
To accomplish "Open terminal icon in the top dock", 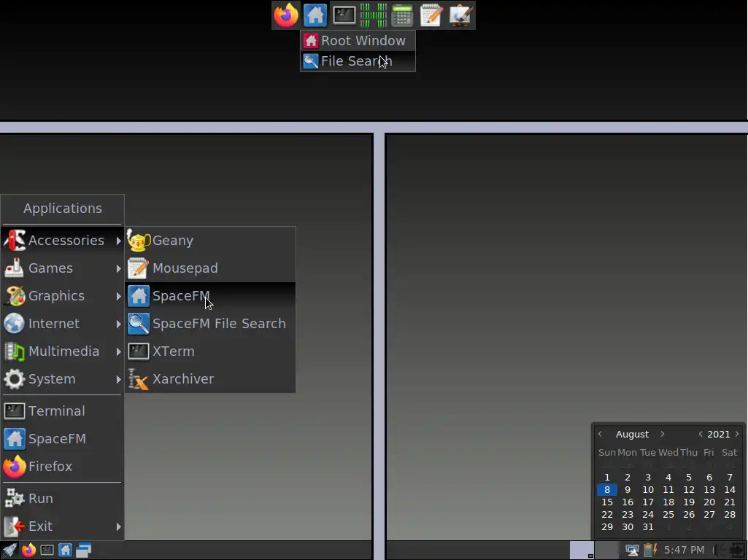I will 344,15.
